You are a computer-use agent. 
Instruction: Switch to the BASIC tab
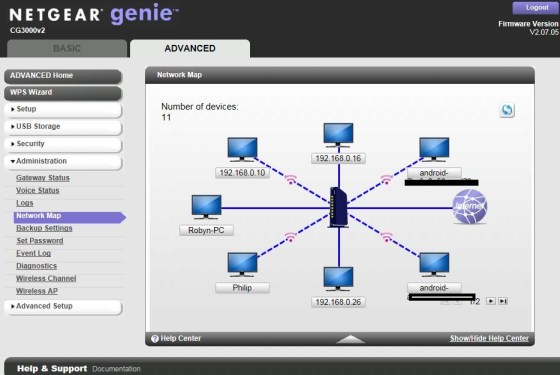point(67,49)
